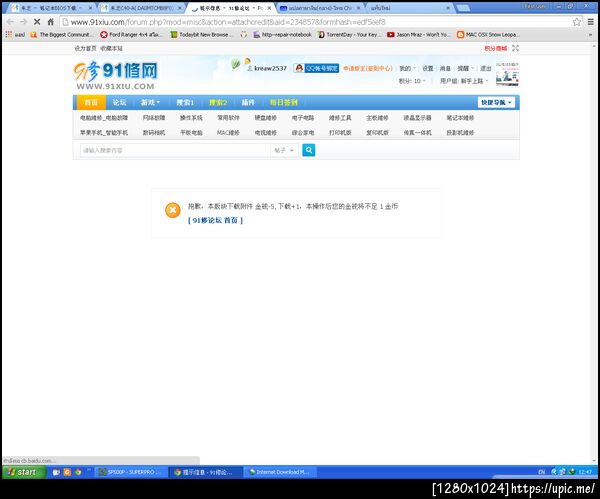This screenshot has height=499, width=600.
Task: Click the 消息 messages link
Action: pyautogui.click(x=445, y=68)
